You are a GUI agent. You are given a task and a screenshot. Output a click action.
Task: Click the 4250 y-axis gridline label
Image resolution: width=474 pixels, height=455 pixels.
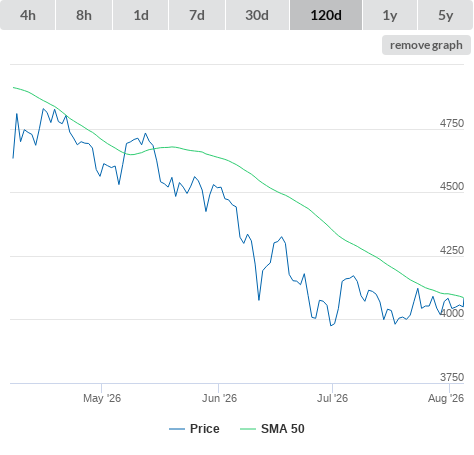[452, 250]
